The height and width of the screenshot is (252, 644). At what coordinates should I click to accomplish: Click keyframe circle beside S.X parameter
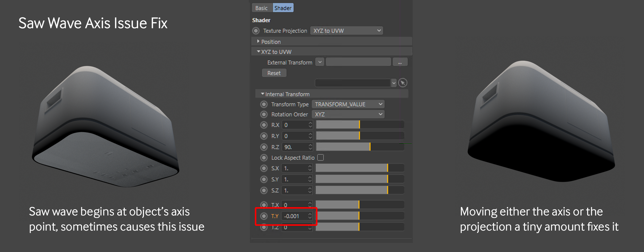264,168
